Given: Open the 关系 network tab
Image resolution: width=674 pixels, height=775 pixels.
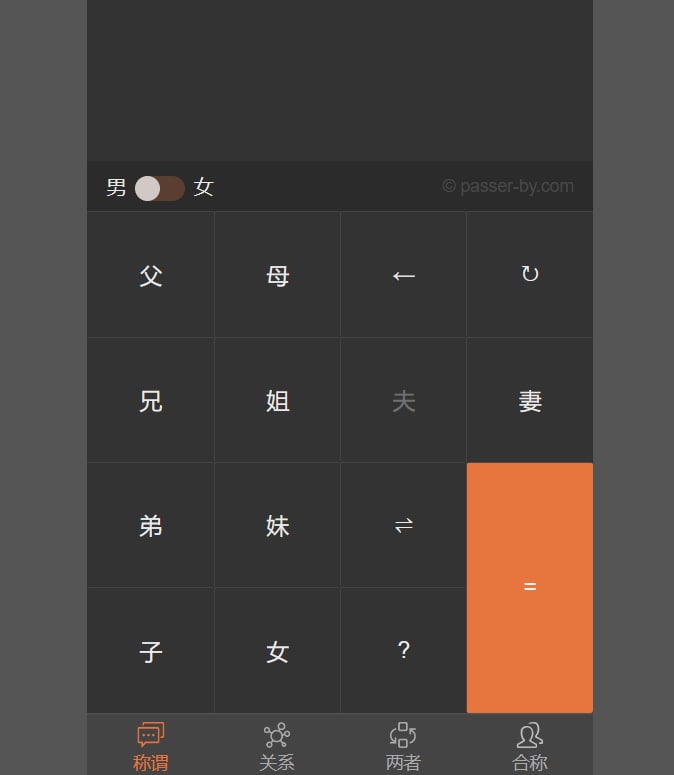Looking at the screenshot, I should click(277, 745).
